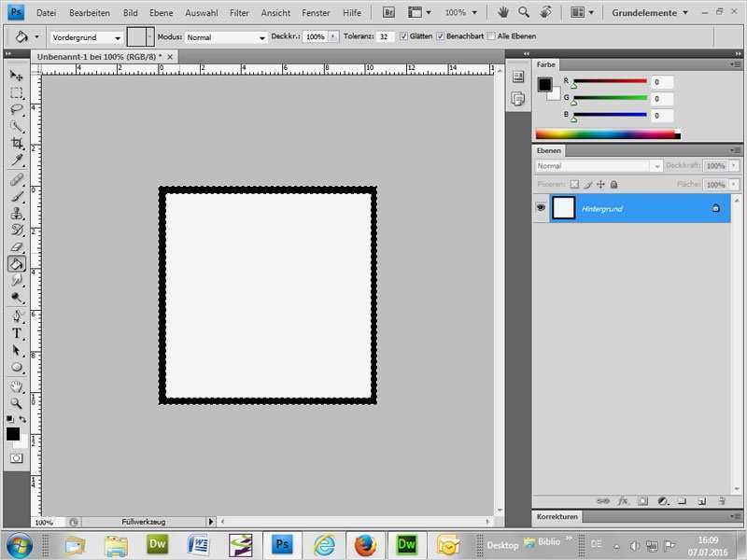Select the Clone Stamp tool
This screenshot has height=560, width=747.
(16, 214)
